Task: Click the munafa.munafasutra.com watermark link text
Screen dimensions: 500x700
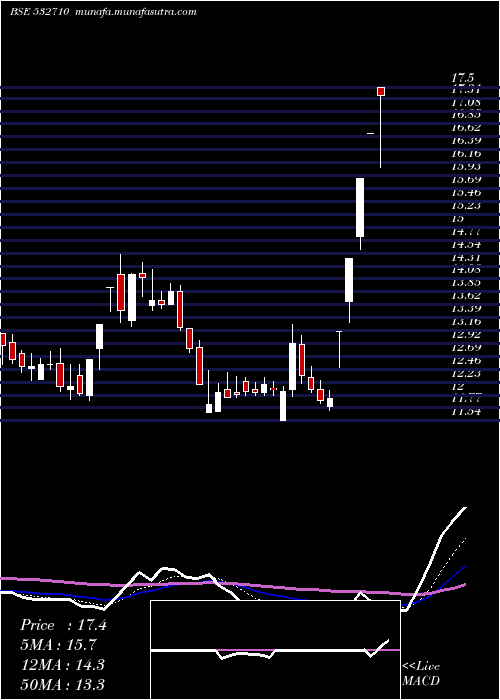Action: 136,12
